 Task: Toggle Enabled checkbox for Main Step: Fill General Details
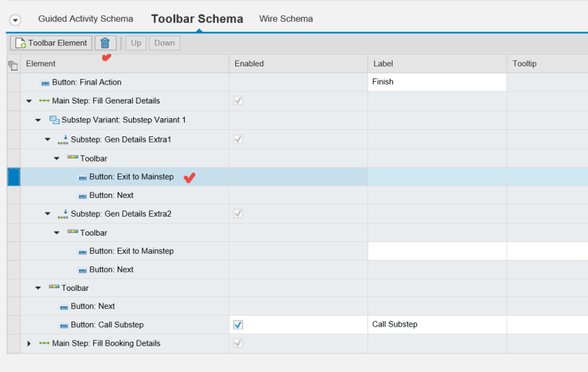(238, 101)
